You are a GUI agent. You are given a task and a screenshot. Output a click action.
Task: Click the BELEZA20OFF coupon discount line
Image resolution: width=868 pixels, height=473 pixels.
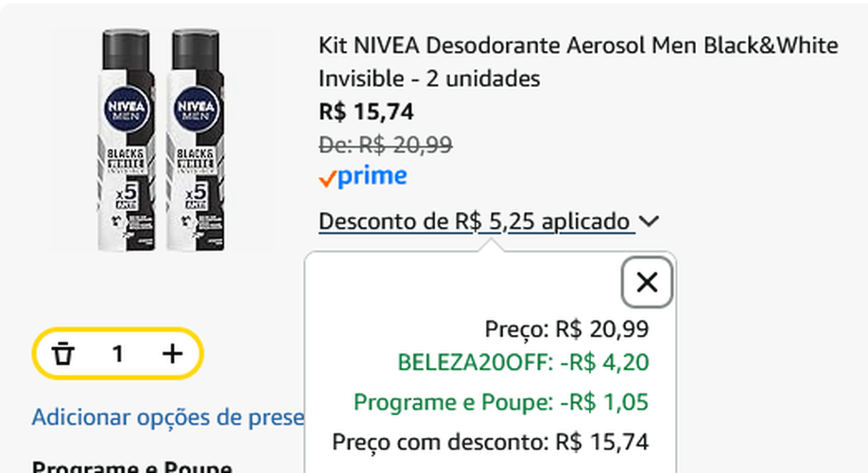[x=523, y=362]
